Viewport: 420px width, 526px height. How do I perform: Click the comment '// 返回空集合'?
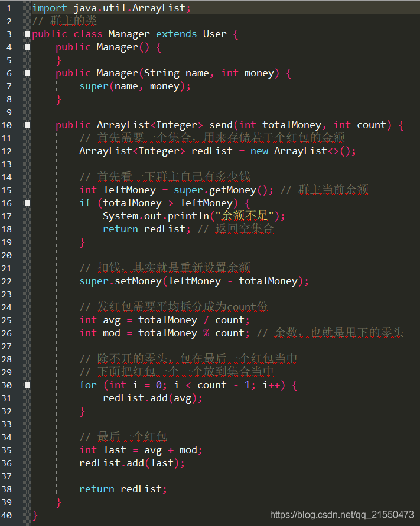point(236,229)
